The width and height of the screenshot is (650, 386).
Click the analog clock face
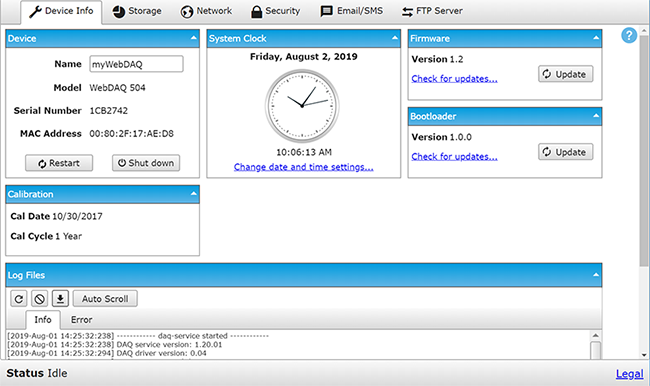tap(302, 106)
